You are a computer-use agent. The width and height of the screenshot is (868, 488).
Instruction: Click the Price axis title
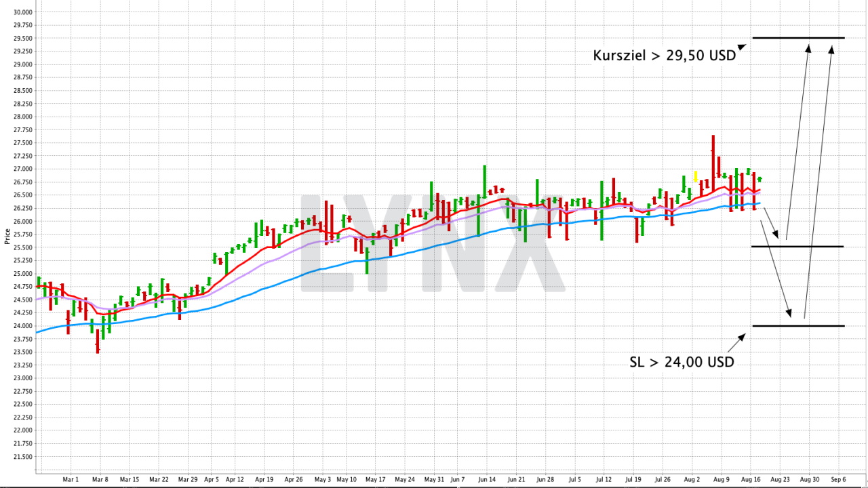click(x=7, y=236)
